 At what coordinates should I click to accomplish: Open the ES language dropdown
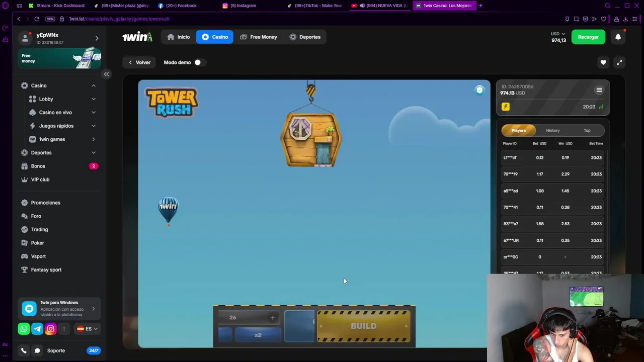(x=87, y=329)
